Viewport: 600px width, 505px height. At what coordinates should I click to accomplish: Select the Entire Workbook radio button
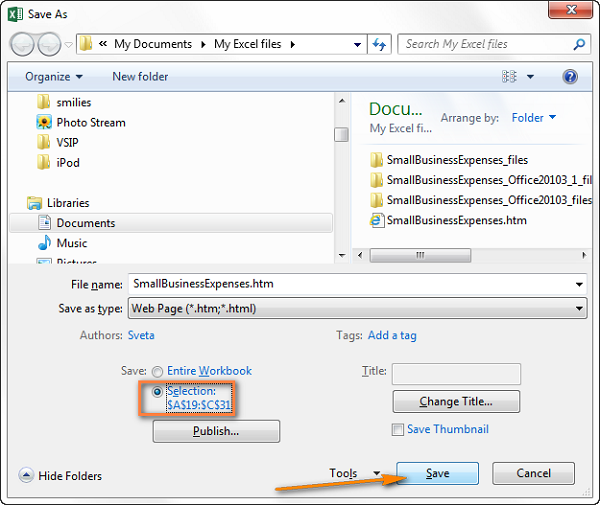point(157,371)
